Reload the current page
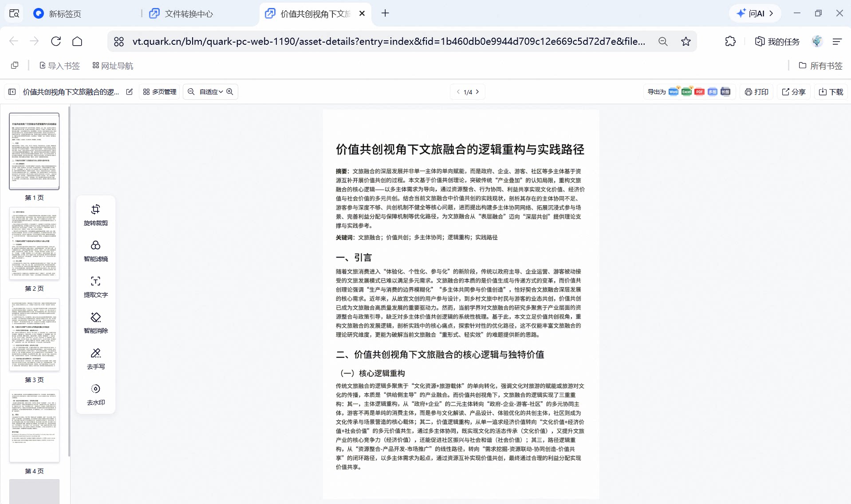 pos(56,41)
